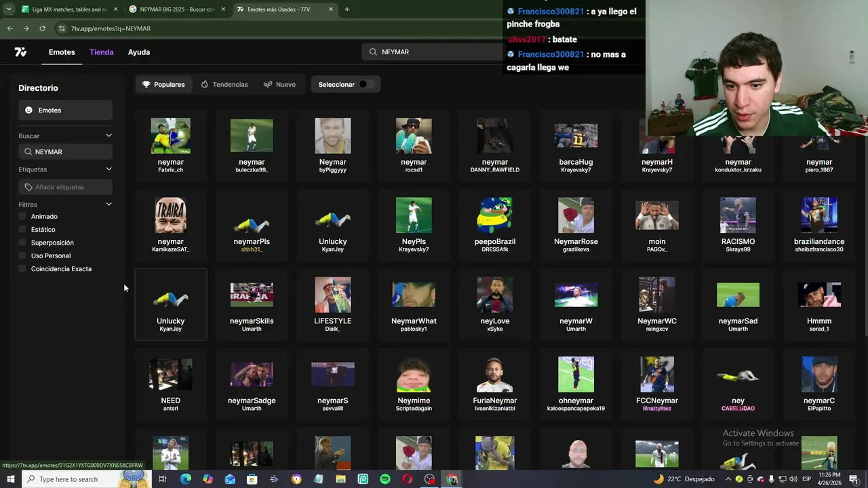The image size is (868, 488).
Task: Click the Chrome icon in the taskbar
Action: click(x=452, y=479)
